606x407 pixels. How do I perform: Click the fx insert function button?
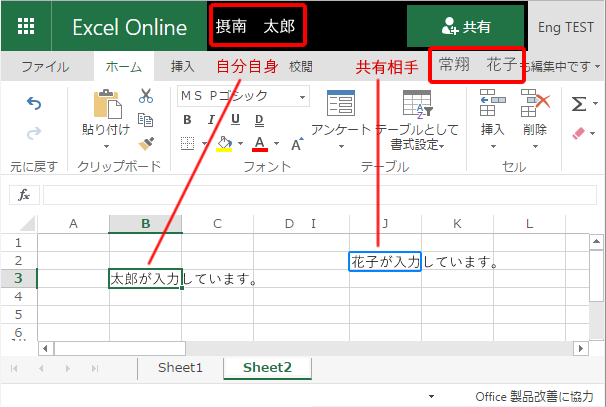click(x=24, y=195)
